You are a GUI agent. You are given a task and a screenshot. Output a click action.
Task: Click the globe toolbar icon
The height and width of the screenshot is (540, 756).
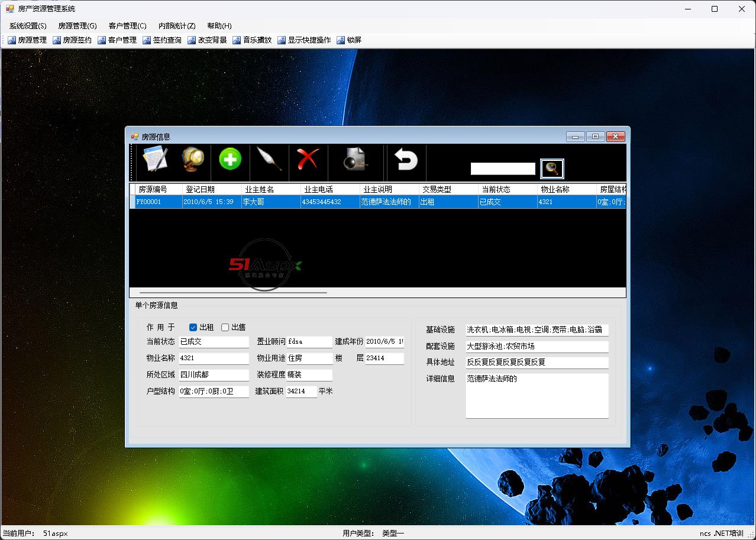pos(193,160)
